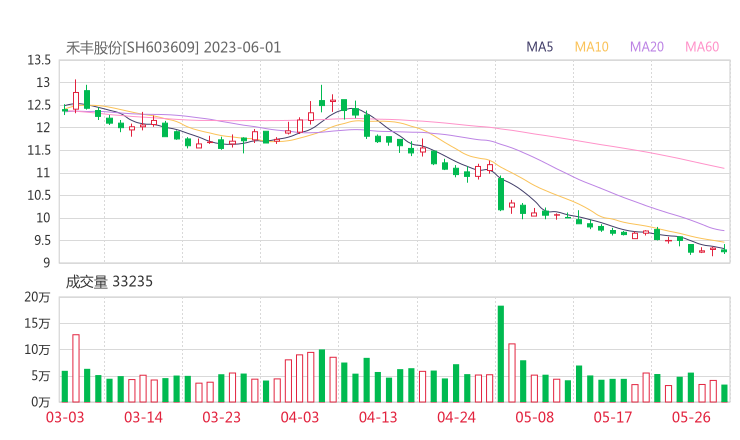This screenshot has width=740, height=440.
Task: Click the 15万 volume axis label
Action: [x=37, y=323]
